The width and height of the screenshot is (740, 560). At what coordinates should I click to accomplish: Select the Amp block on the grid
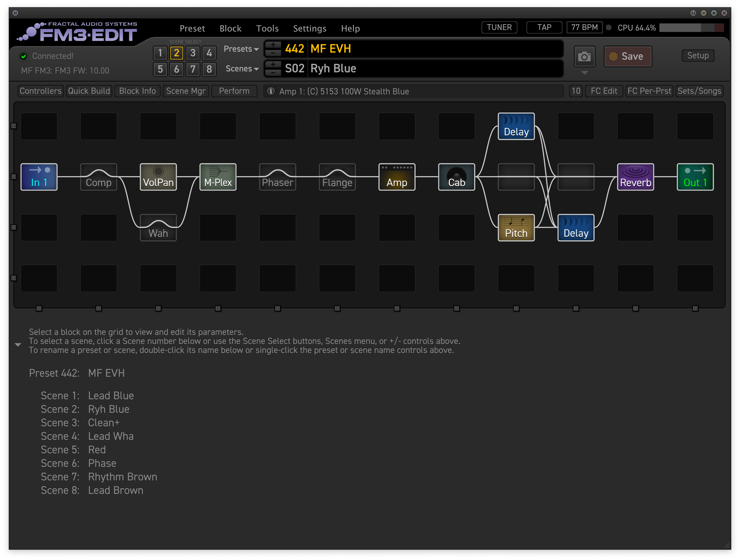click(x=397, y=177)
